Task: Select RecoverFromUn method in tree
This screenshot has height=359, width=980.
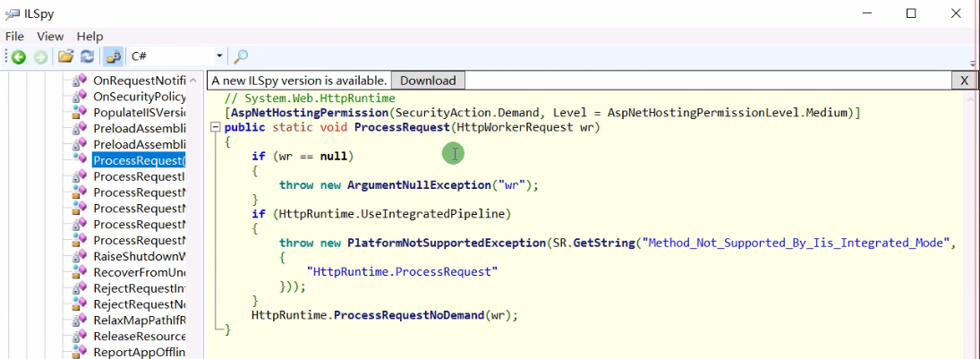Action: (x=140, y=272)
